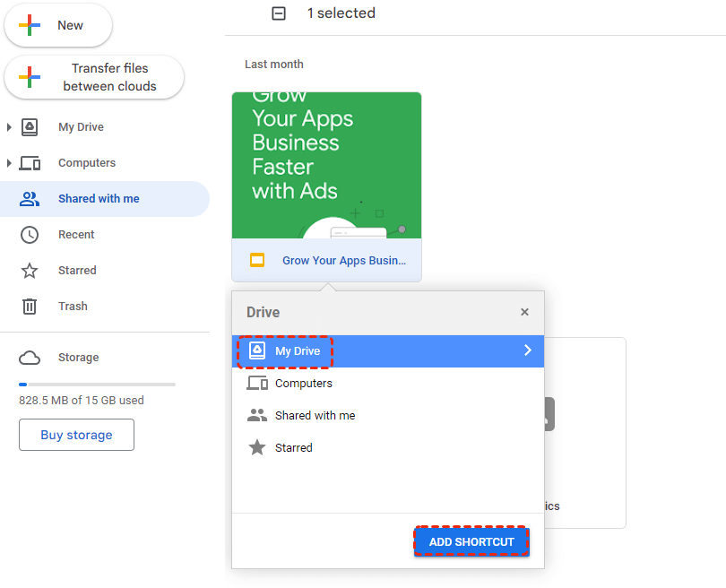Viewport: 726px width, 588px height.
Task: Click the Shared with me people icon in sidebar
Action: pos(30,199)
